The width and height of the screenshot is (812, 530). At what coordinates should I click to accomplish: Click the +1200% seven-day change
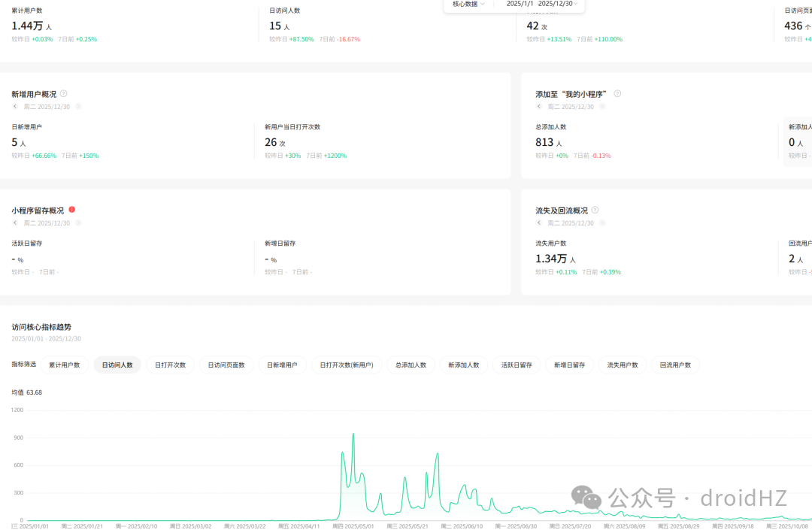click(x=335, y=156)
